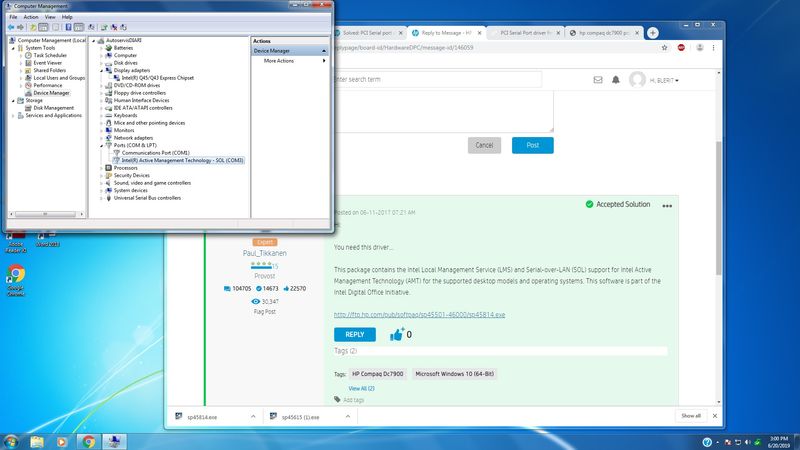Click the Microsoft Windows 10 (64-Bit) tag

click(455, 374)
